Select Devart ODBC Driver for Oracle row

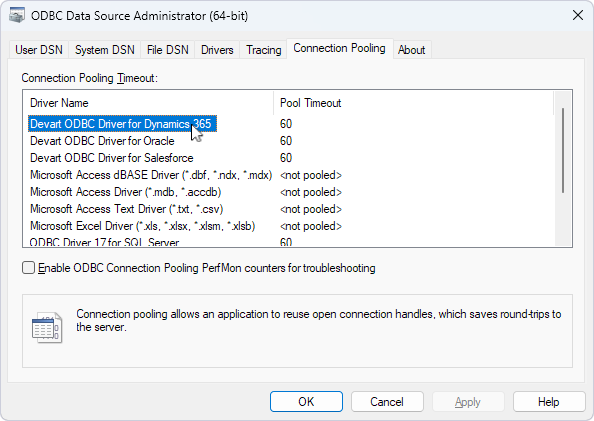coord(102,141)
